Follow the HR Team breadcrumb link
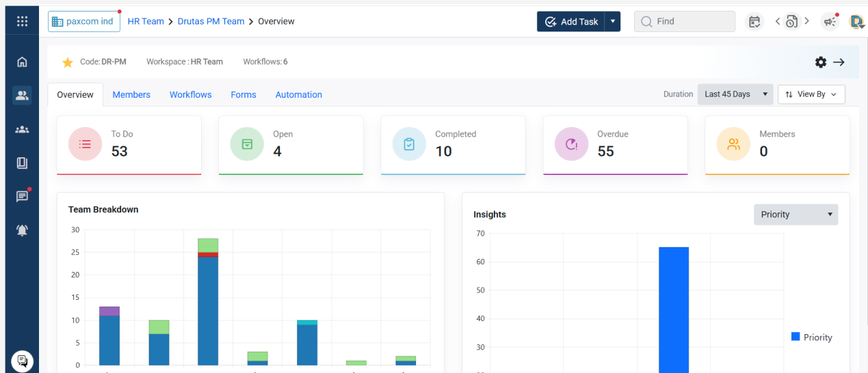 [146, 21]
